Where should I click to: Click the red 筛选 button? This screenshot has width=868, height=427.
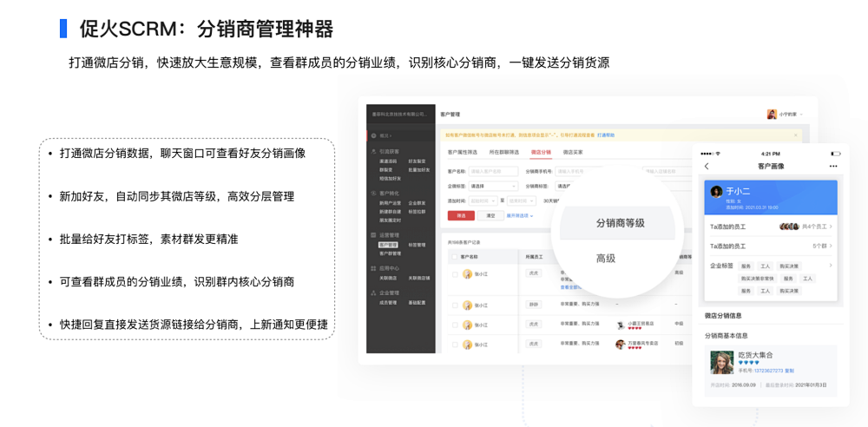coord(460,215)
